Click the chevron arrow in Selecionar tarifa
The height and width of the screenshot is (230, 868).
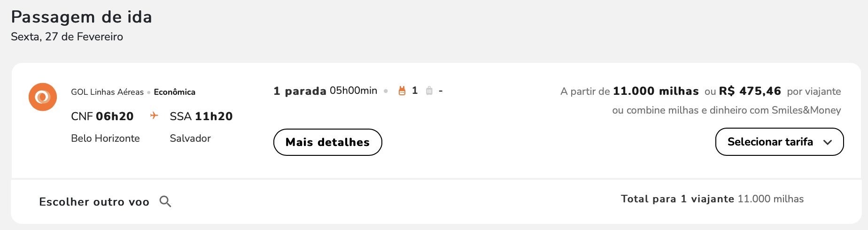click(x=828, y=142)
